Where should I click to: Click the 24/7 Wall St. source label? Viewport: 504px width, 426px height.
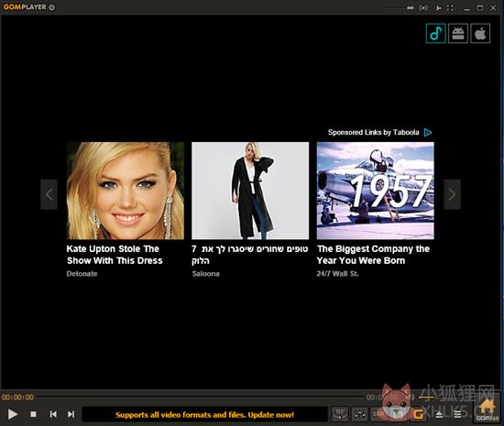337,274
